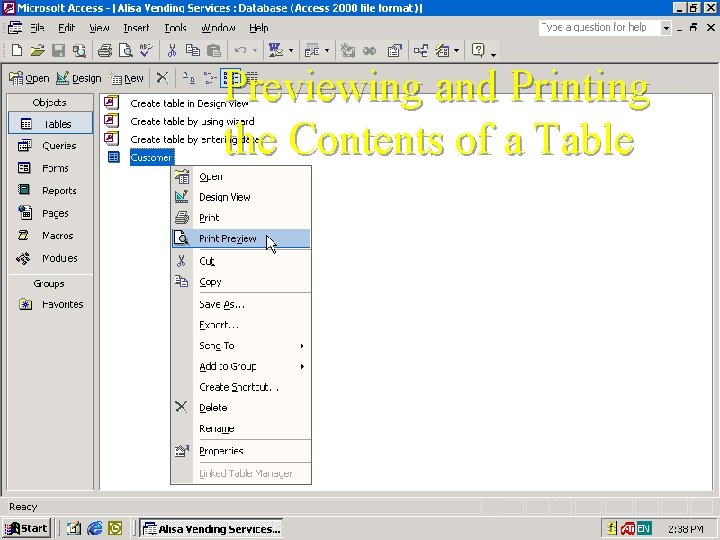
Task: Click the New Object toolbar icon
Action: click(442, 50)
